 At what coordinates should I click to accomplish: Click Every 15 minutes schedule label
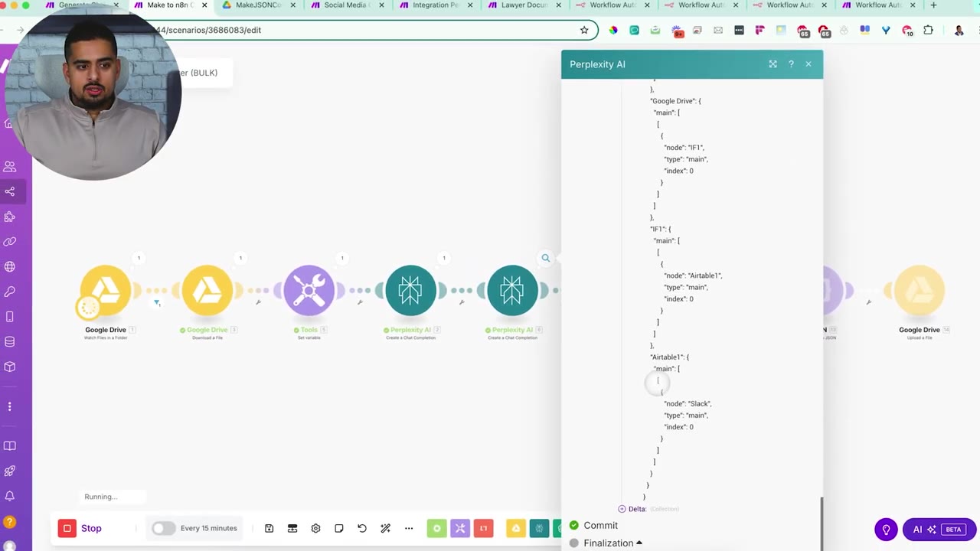click(209, 528)
